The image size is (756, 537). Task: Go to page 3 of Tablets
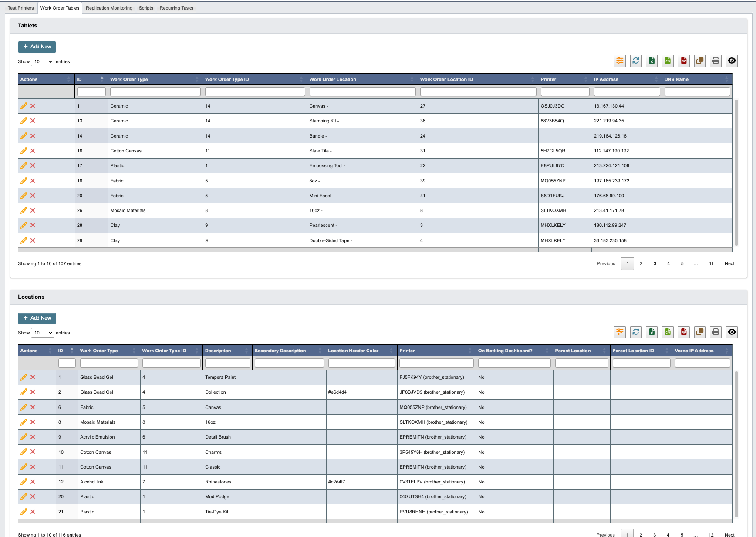click(655, 263)
